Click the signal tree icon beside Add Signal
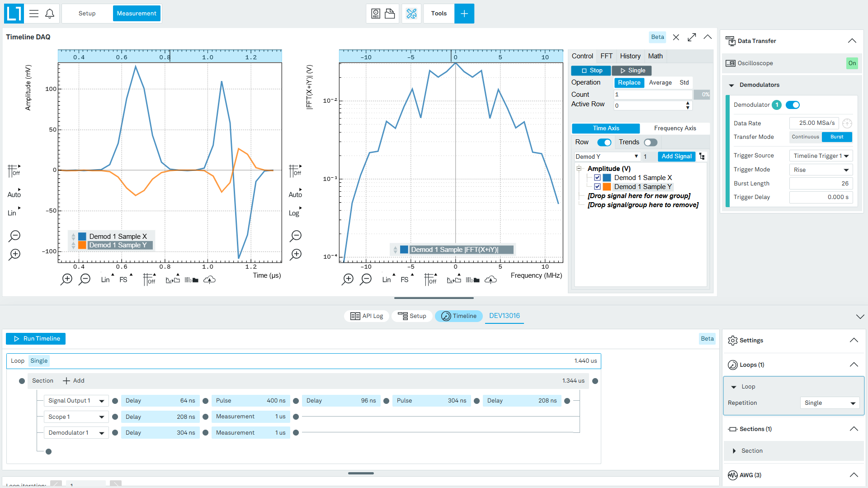The width and height of the screenshot is (868, 488). 702,156
